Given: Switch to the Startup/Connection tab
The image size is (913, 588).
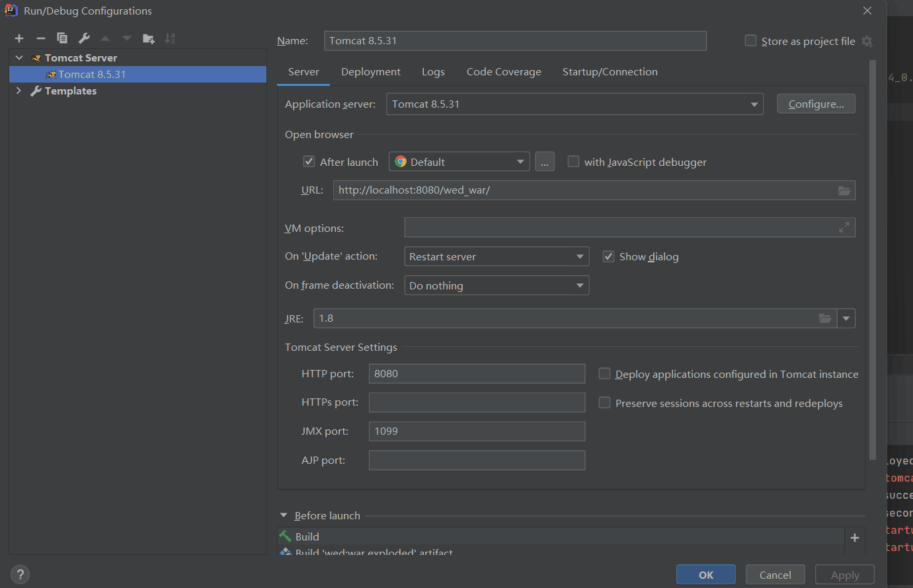Looking at the screenshot, I should click(x=610, y=72).
